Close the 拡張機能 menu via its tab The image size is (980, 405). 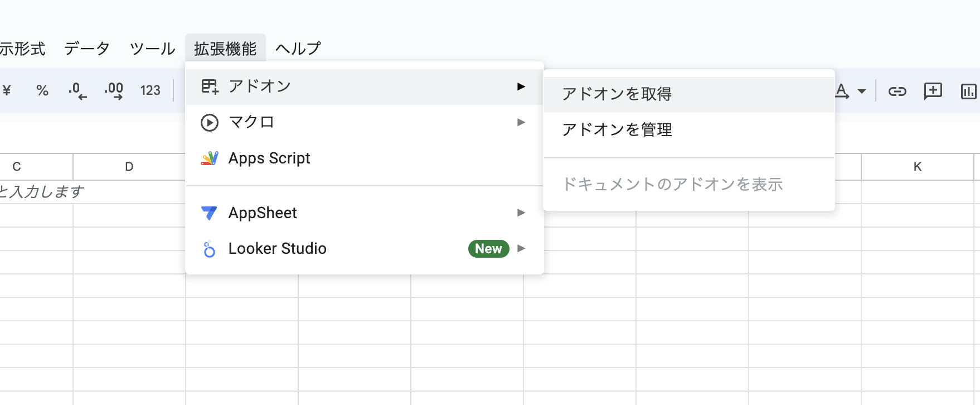pyautogui.click(x=225, y=49)
